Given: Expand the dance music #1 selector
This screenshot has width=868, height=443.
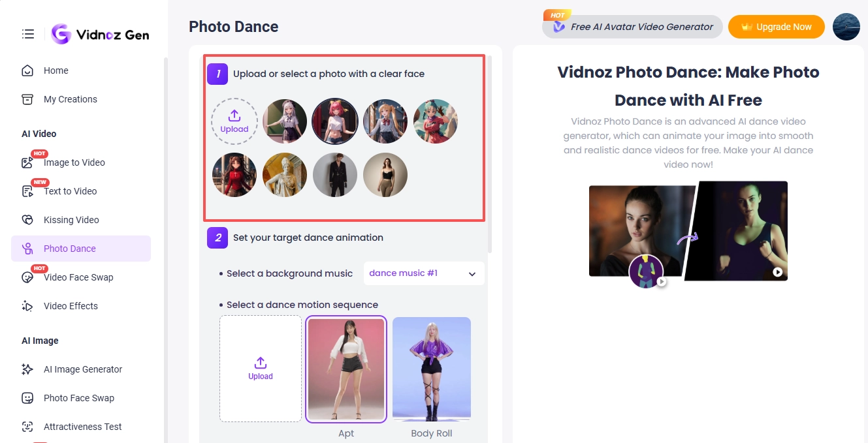Looking at the screenshot, I should (x=423, y=273).
